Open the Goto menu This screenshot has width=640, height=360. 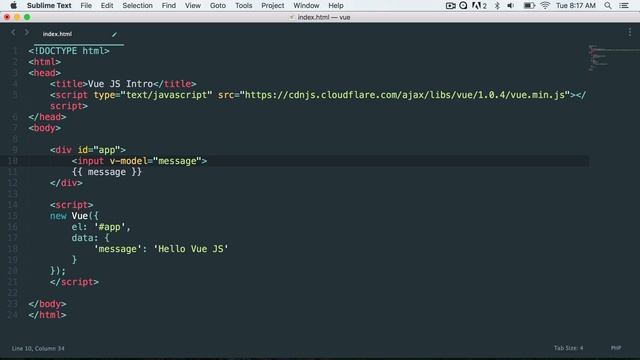coord(218,6)
